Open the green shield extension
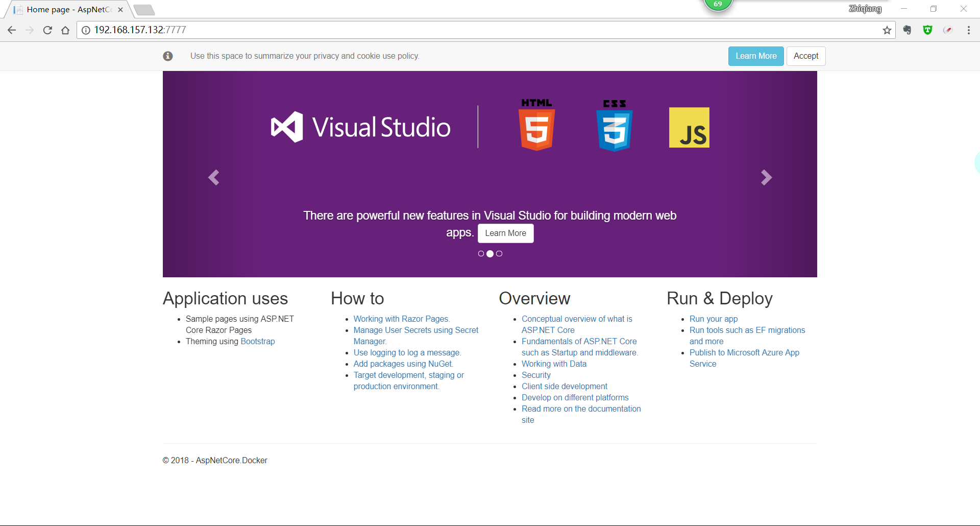The width and height of the screenshot is (980, 526). point(928,30)
